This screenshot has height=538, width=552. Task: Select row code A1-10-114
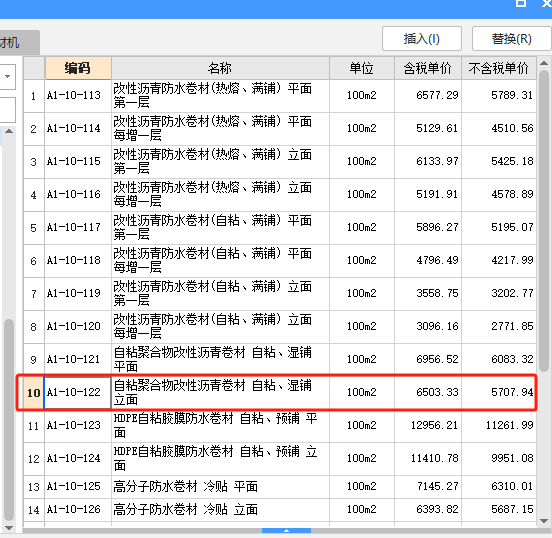click(x=74, y=129)
